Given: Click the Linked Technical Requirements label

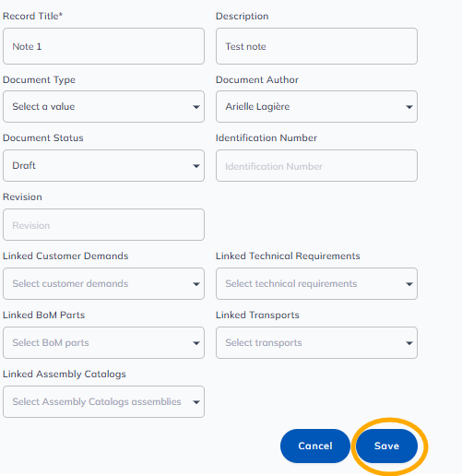Looking at the screenshot, I should (288, 256).
